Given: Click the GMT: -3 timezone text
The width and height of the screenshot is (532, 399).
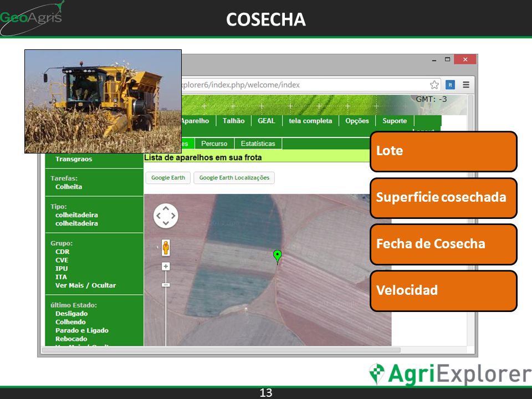Looking at the screenshot, I should coord(431,99).
